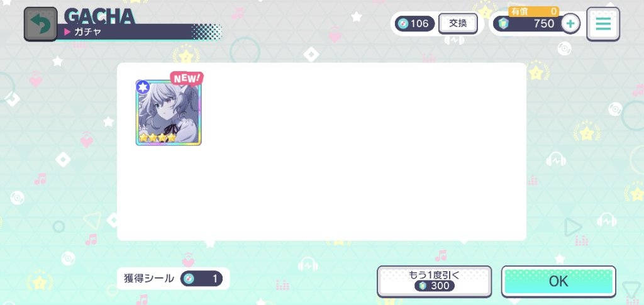
Task: Click the back arrow button
Action: point(40,25)
